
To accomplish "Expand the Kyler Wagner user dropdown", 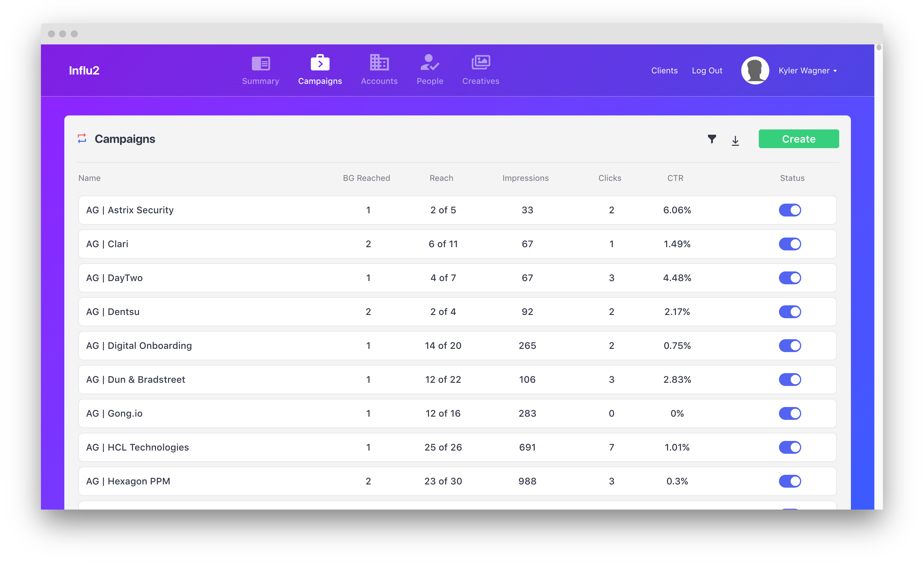I will [x=807, y=71].
